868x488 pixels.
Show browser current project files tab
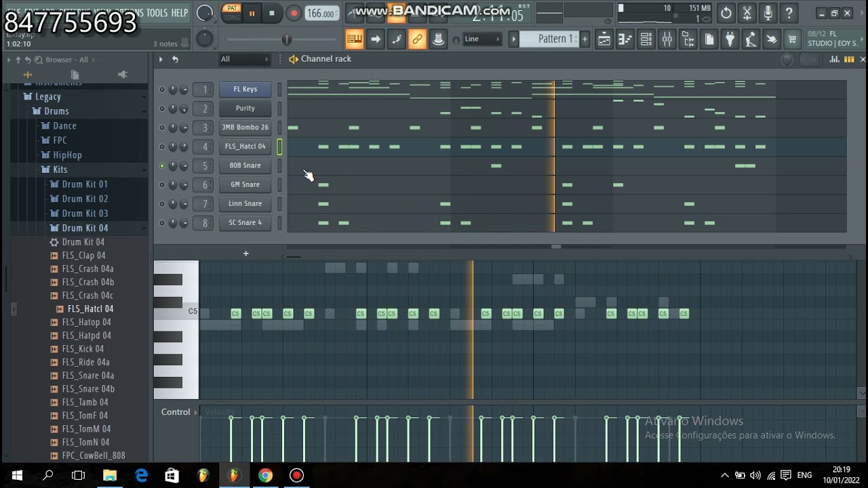[x=75, y=75]
